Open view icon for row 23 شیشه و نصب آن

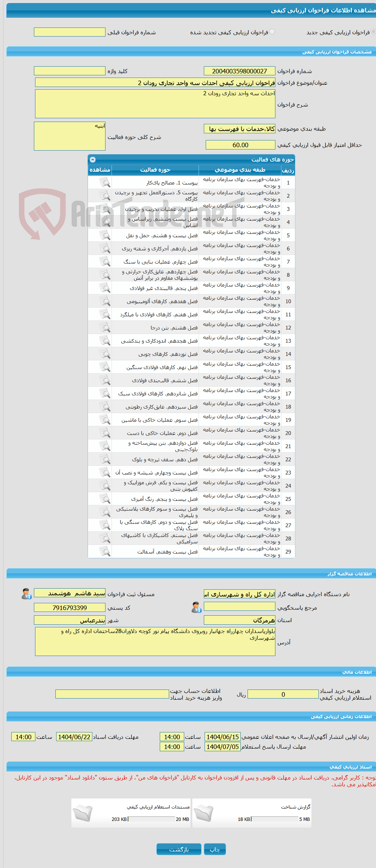pyautogui.click(x=105, y=473)
